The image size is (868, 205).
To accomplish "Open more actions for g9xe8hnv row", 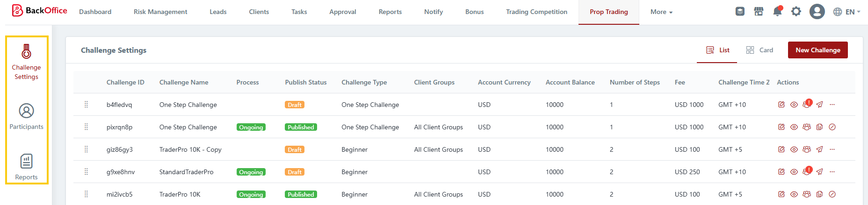I will point(832,172).
